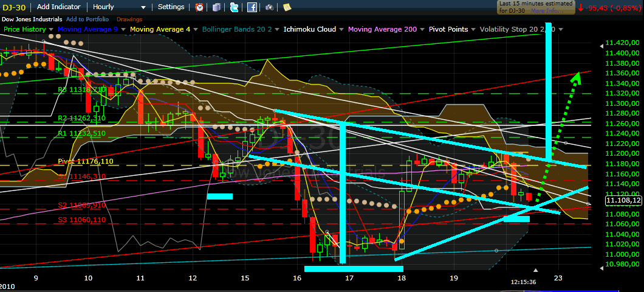Click the current price tag 11.108,12
The height and width of the screenshot is (292, 644).
coord(623,200)
